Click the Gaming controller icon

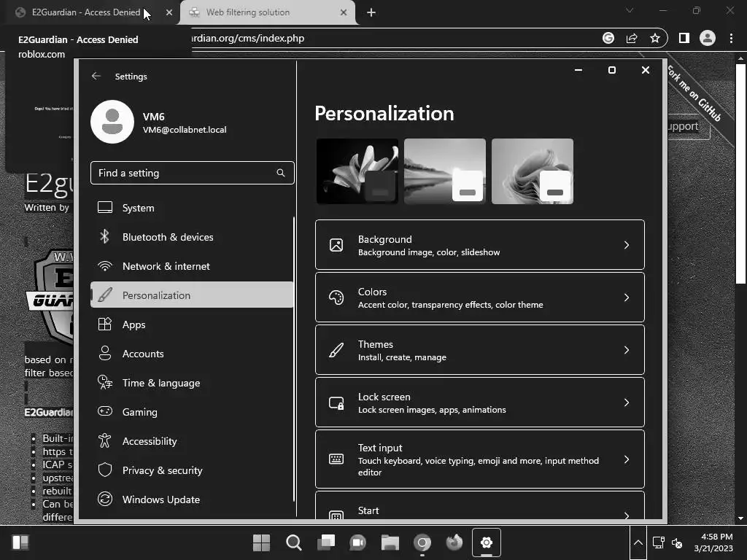[105, 411]
